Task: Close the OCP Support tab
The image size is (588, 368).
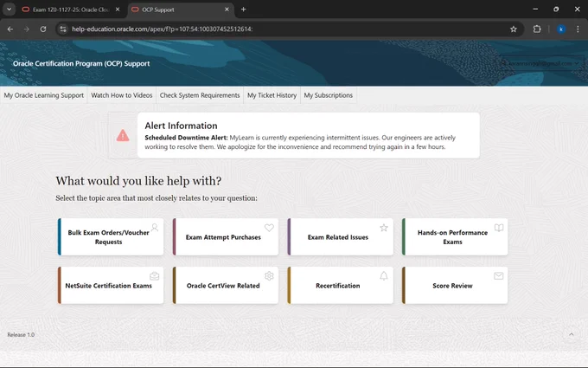Action: 227,10
